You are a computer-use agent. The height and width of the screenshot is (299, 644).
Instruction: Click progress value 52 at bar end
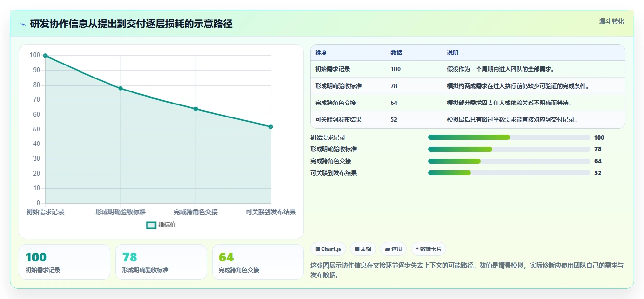(x=598, y=173)
